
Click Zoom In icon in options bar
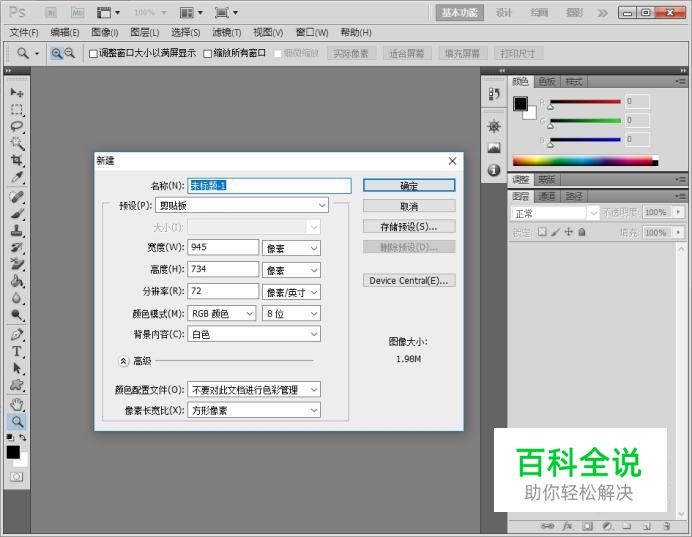[x=56, y=53]
